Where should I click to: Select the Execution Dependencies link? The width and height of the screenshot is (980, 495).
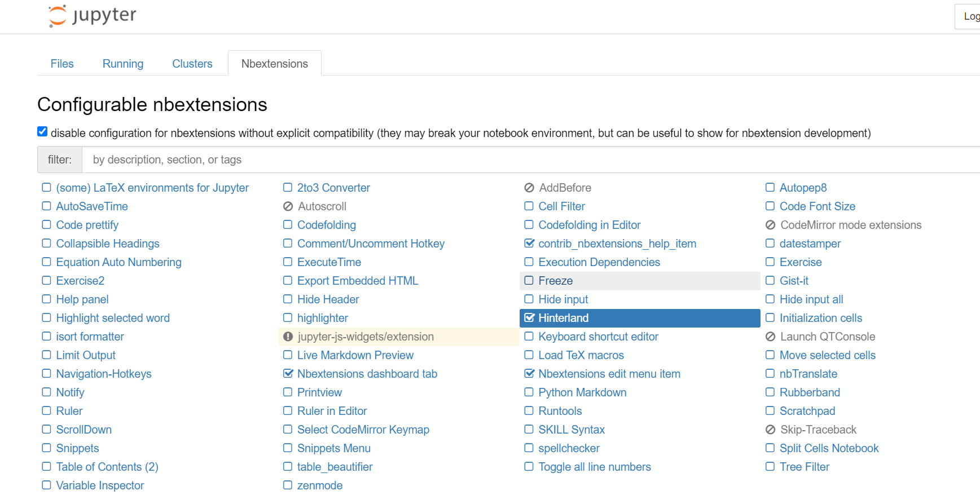pyautogui.click(x=599, y=262)
